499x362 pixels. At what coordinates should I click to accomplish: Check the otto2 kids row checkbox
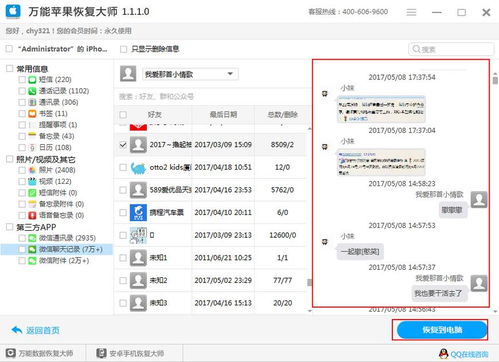(x=123, y=167)
